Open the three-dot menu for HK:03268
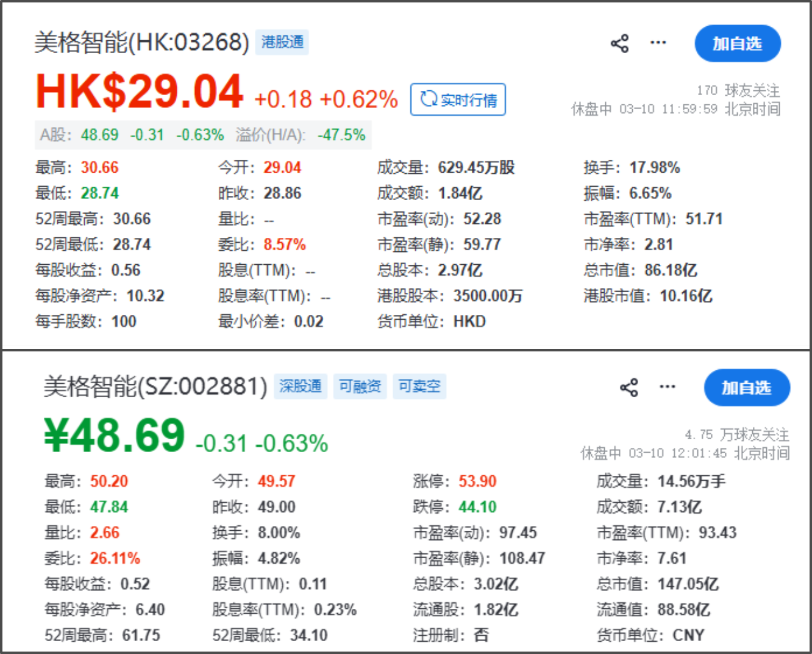The height and width of the screenshot is (654, 812). 658,43
